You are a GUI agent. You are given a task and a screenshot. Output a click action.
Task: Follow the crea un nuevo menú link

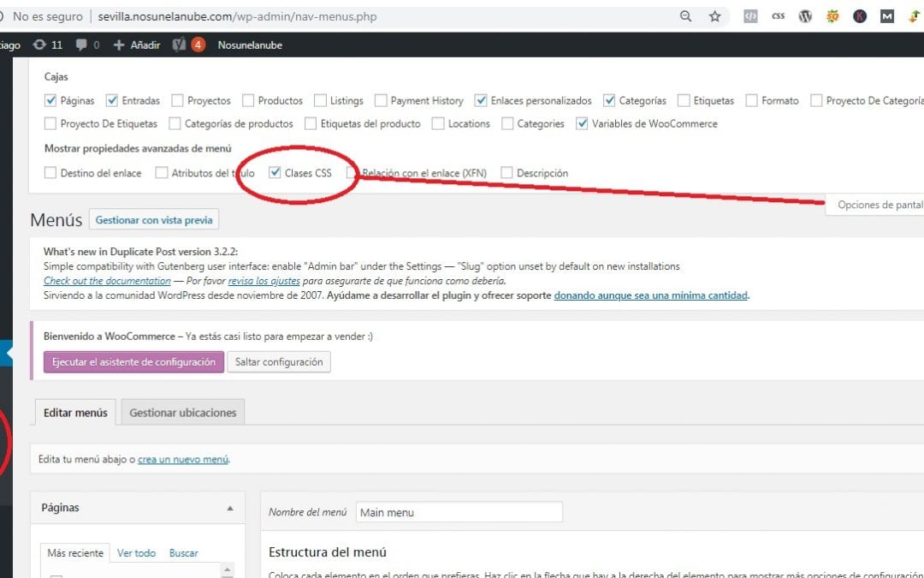182,459
